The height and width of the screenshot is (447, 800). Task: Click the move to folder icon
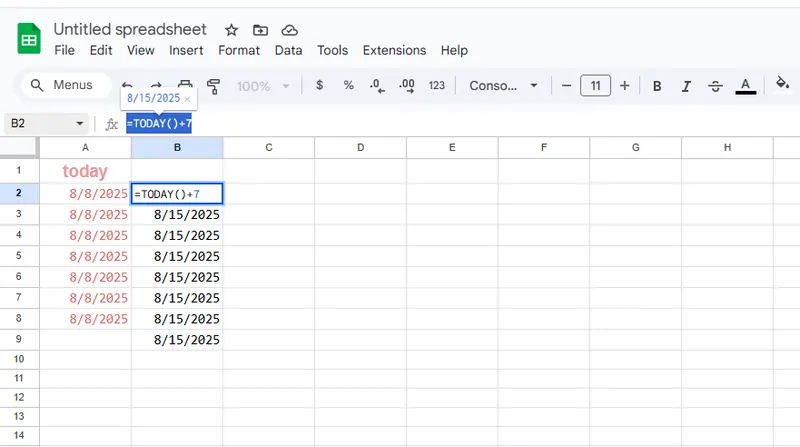click(x=260, y=30)
